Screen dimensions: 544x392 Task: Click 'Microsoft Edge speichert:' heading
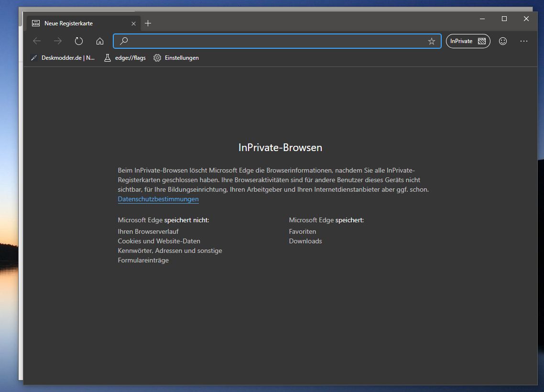(x=326, y=220)
